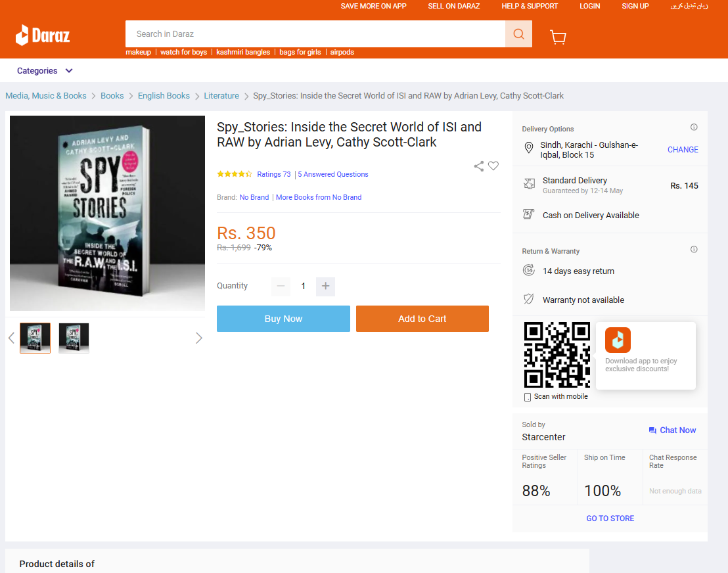Viewport: 728px width, 573px height.
Task: Click the 100% ship on time value
Action: click(x=603, y=491)
